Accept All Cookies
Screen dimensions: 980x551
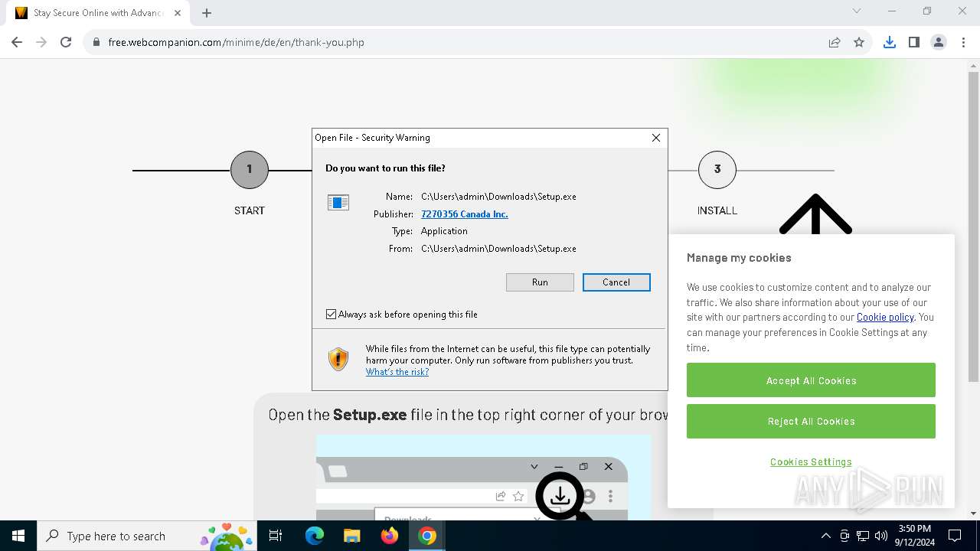coord(811,380)
